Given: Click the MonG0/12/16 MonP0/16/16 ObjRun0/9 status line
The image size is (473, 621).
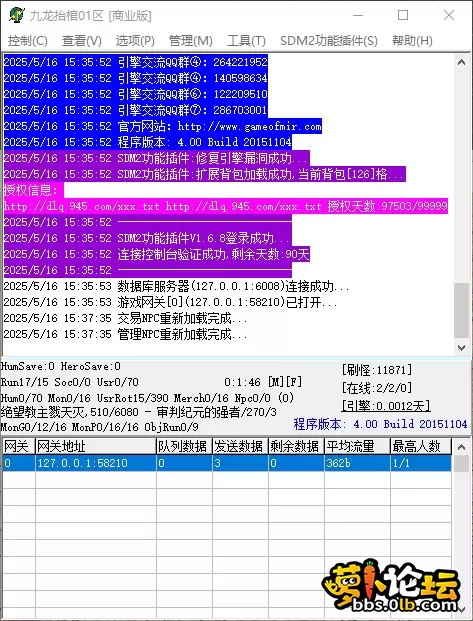Looking at the screenshot, I should click(x=99, y=427).
